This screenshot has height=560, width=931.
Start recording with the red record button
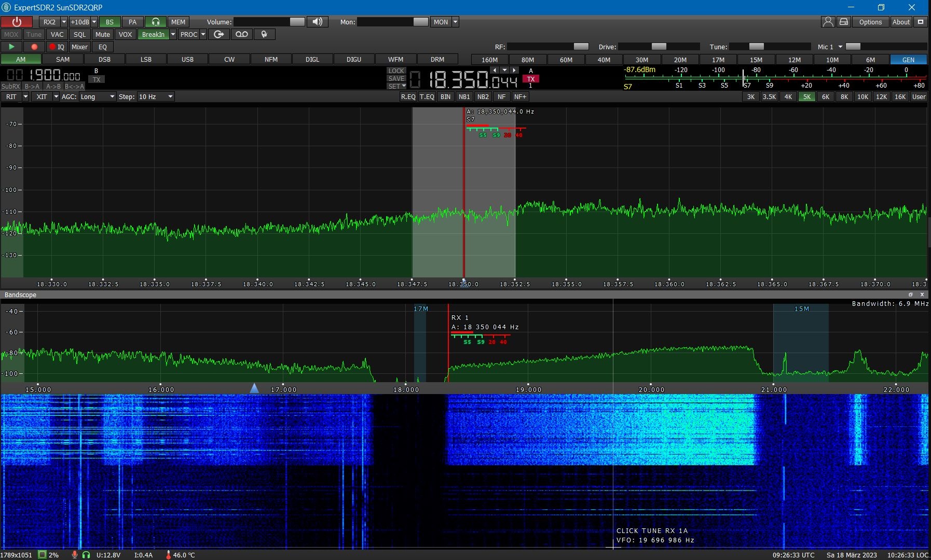coord(34,47)
